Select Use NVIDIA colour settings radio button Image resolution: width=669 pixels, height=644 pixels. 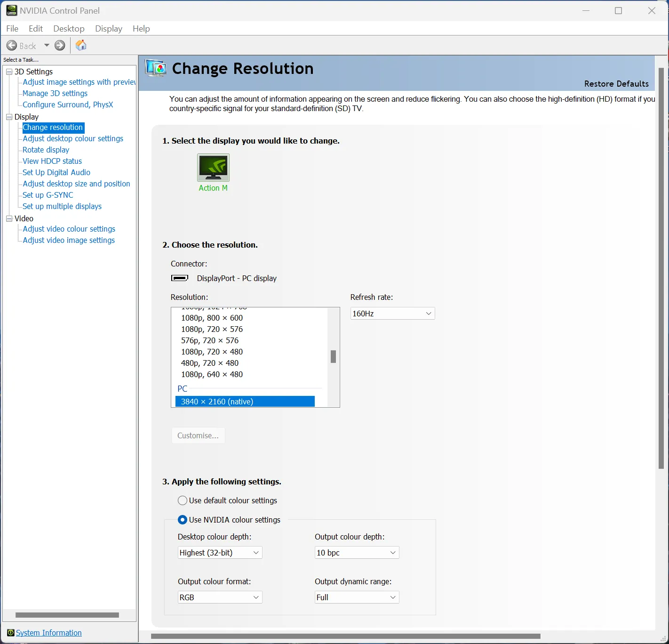183,520
